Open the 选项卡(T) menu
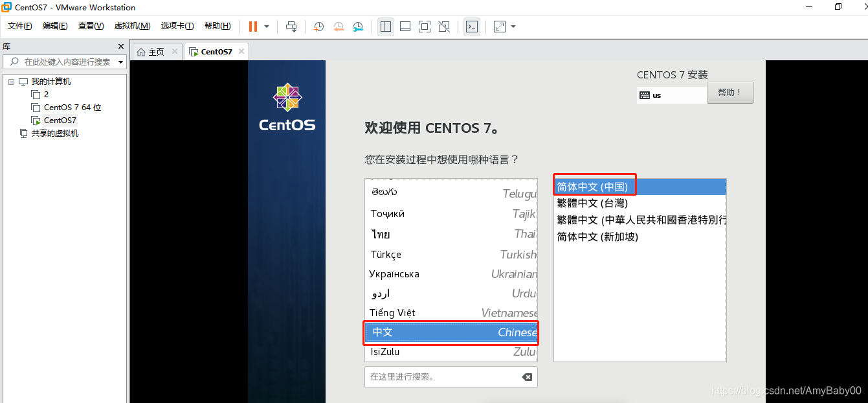The width and height of the screenshot is (868, 403). point(177,26)
